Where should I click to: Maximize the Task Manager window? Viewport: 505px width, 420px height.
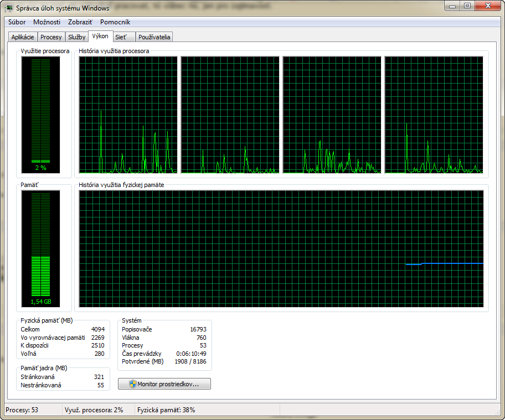pyautogui.click(x=467, y=6)
